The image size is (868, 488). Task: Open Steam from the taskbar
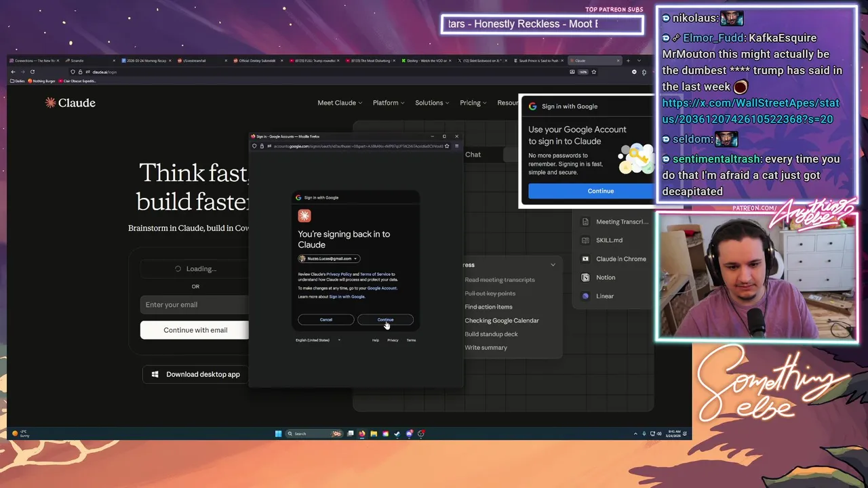coord(397,434)
